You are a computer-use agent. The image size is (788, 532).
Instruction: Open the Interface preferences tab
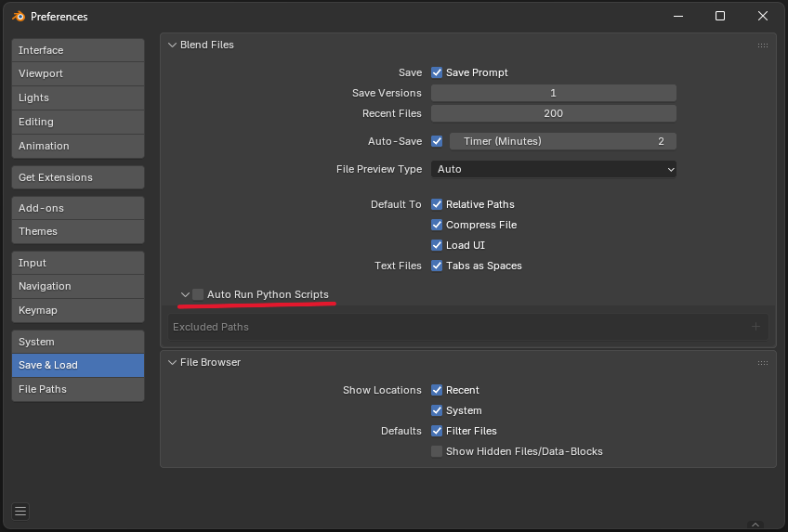78,50
